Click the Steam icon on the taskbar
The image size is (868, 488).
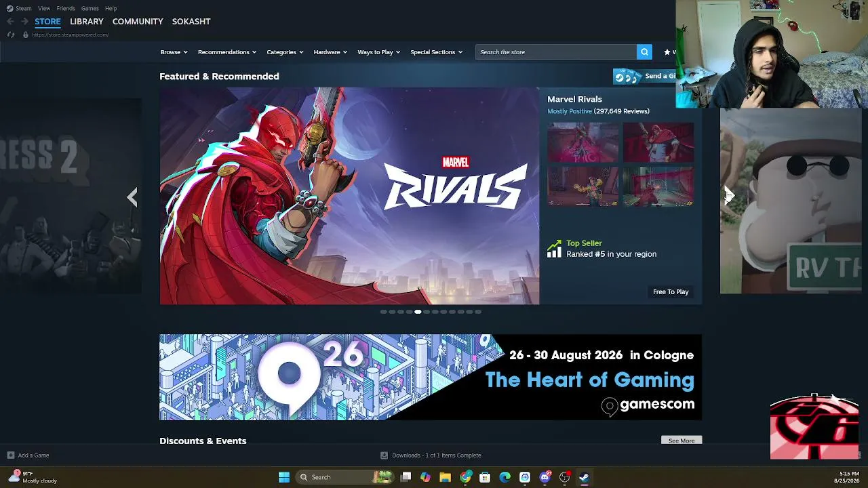[x=584, y=477]
